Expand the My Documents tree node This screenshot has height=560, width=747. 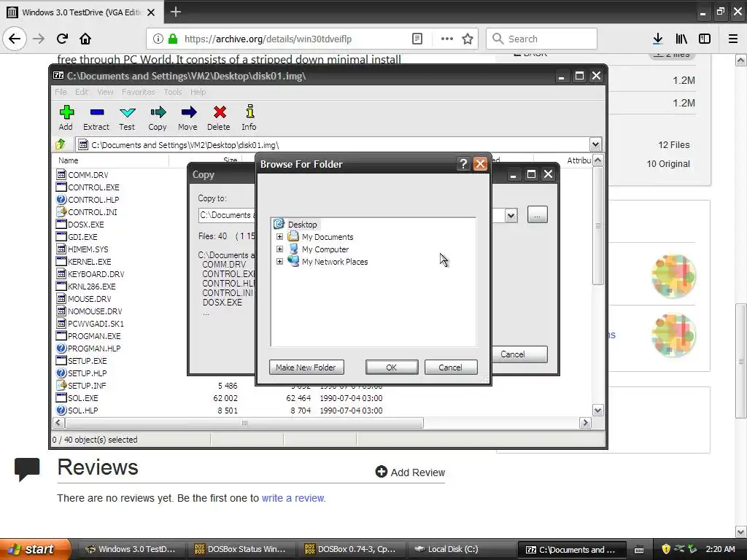coord(279,237)
